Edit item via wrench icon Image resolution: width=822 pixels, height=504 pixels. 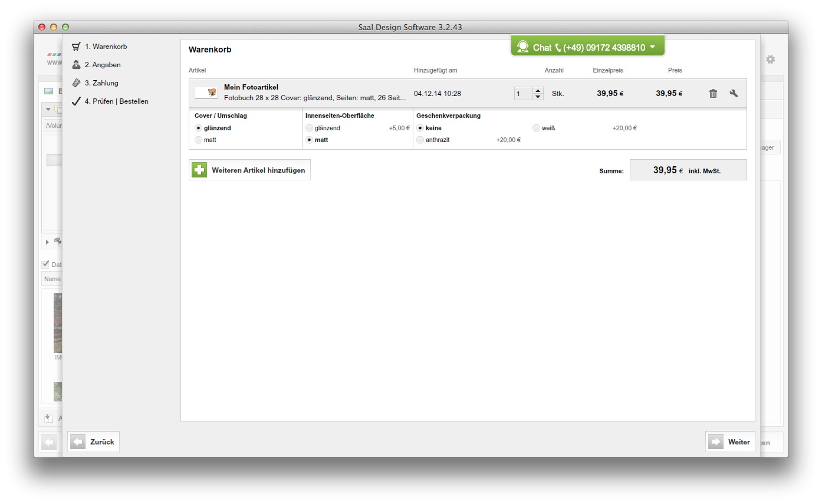734,93
